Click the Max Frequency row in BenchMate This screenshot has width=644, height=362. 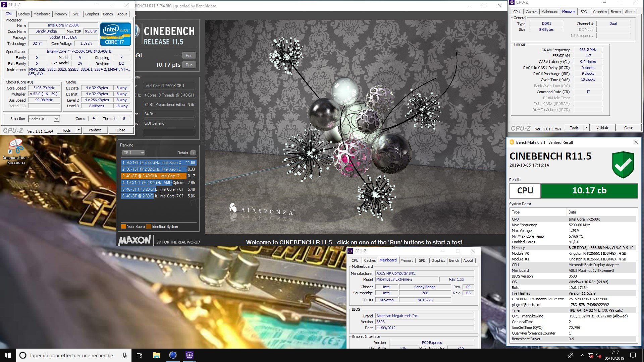pyautogui.click(x=573, y=225)
